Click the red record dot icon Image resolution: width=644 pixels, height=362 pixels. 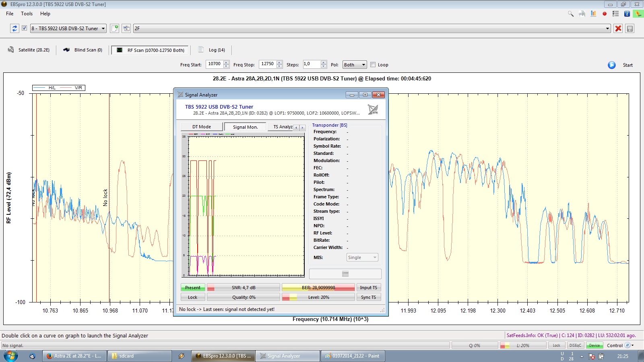coord(605,14)
